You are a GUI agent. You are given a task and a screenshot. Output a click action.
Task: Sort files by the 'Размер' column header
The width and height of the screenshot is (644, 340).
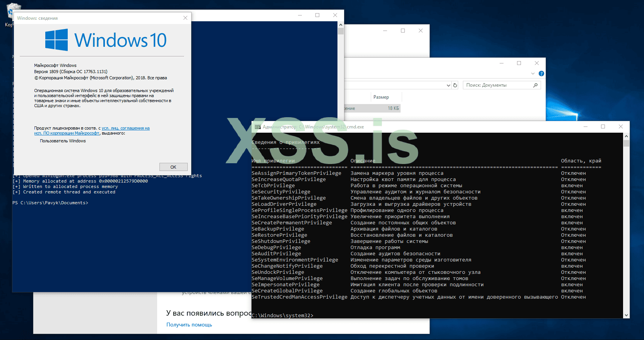381,97
